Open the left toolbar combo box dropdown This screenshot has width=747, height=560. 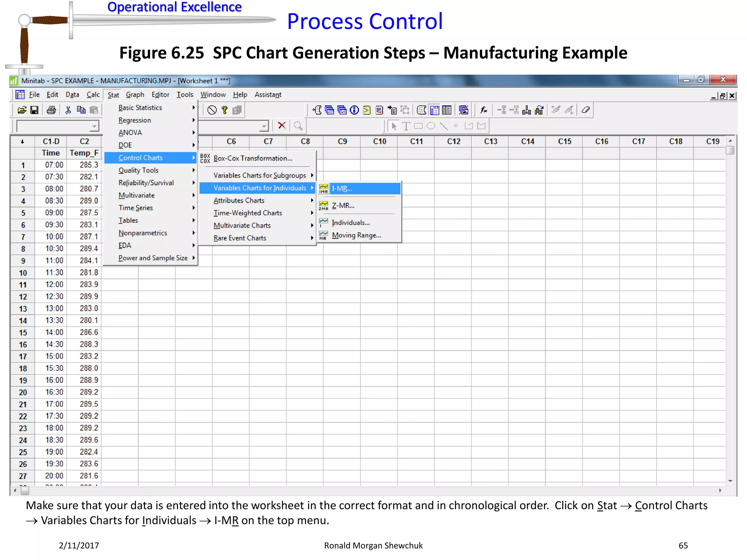coord(94,127)
